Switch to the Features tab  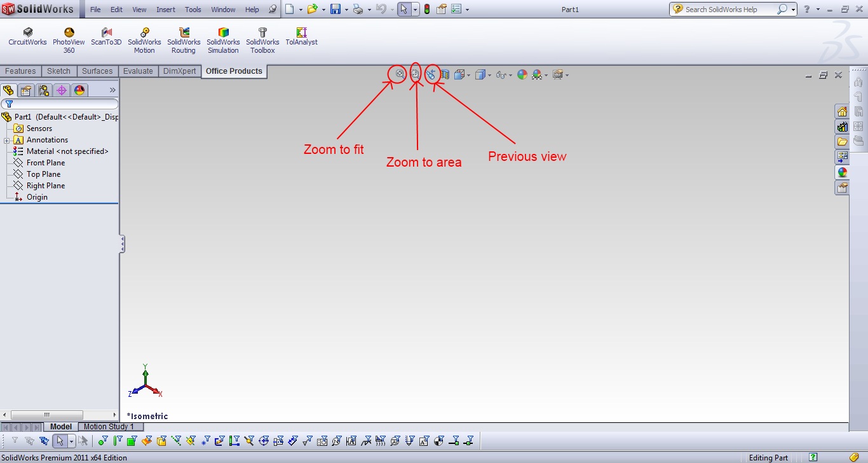[x=20, y=71]
